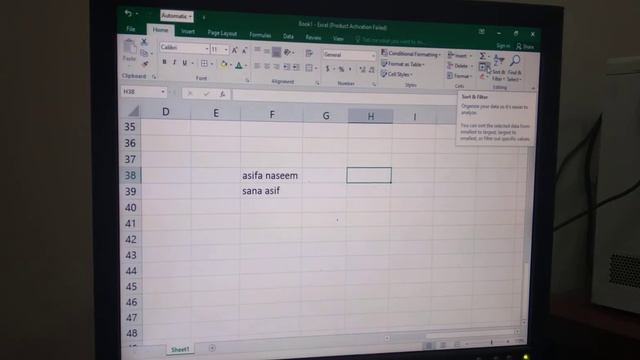The image size is (640, 360).
Task: Apply the yellow Fill Color bucket
Action: 224,64
